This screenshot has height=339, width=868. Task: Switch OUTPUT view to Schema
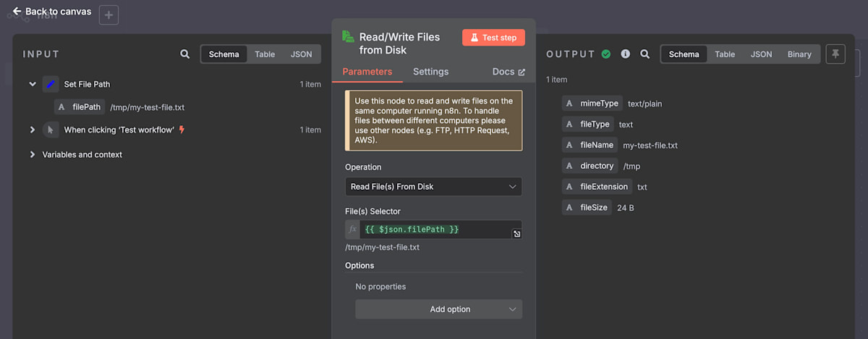pyautogui.click(x=684, y=54)
